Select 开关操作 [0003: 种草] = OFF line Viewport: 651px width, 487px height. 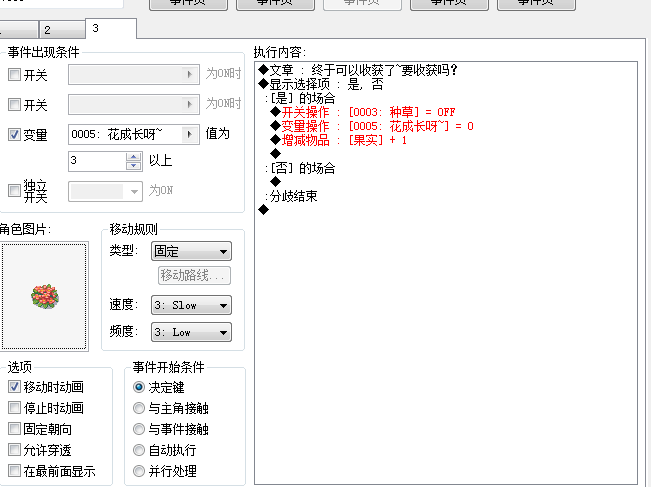coord(362,112)
